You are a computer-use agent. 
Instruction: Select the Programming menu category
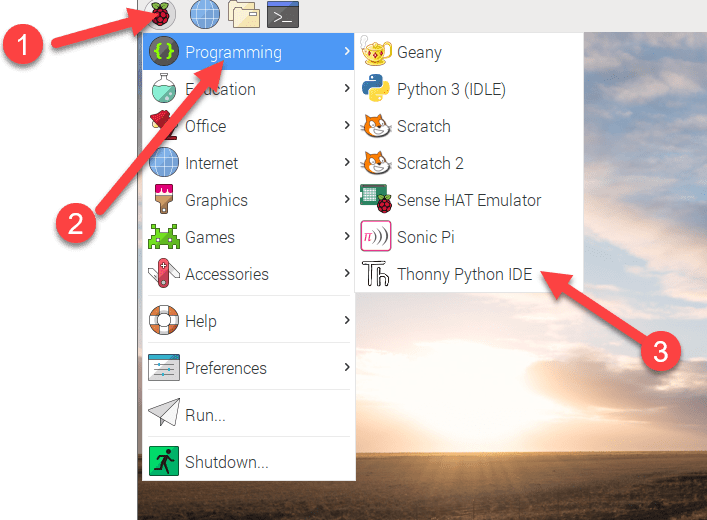click(232, 52)
